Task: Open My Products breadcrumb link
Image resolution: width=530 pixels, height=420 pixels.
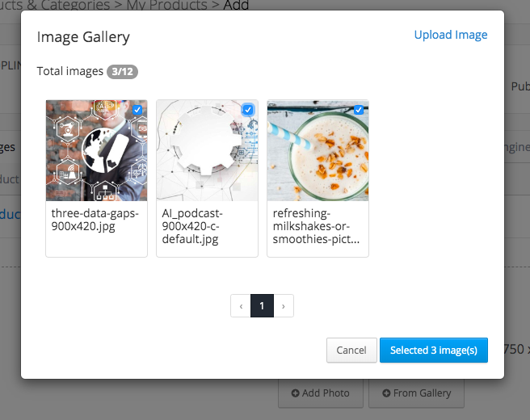Action: [x=167, y=5]
